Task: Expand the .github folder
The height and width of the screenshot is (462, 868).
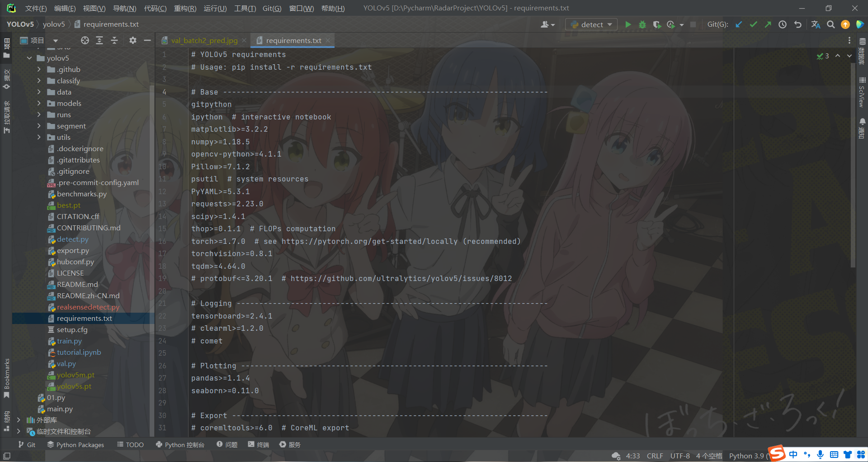Action: pos(39,69)
